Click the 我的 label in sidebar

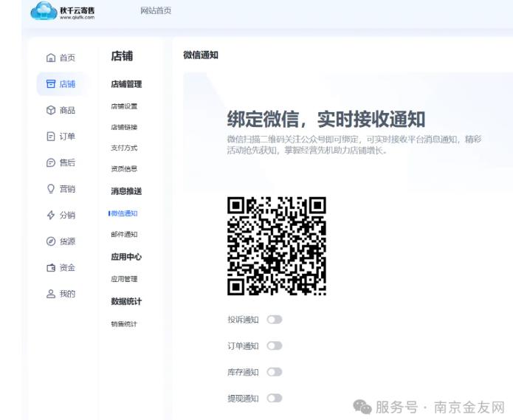[x=67, y=294]
